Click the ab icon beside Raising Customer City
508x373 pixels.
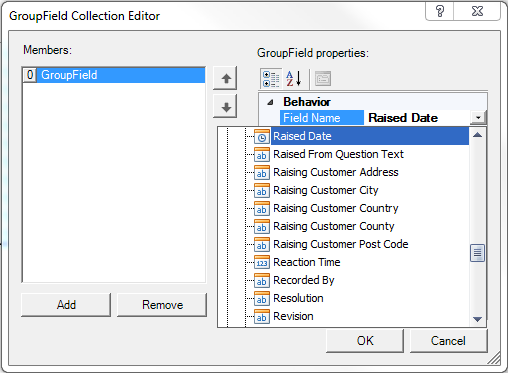coord(262,190)
